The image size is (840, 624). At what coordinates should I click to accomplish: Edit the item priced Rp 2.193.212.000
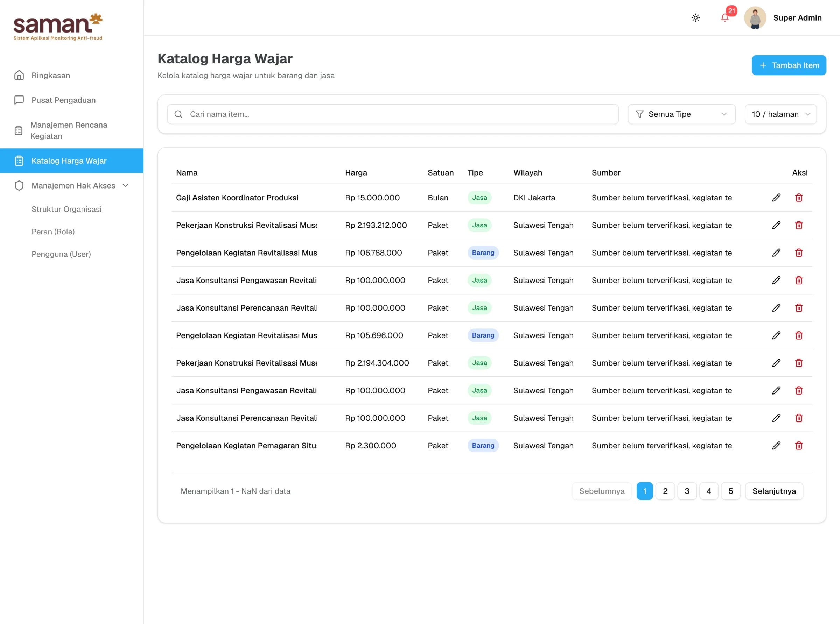click(x=776, y=225)
